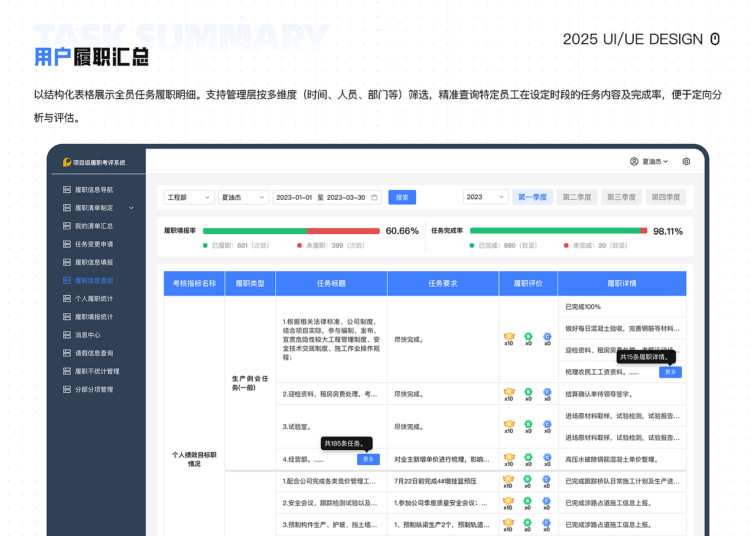The height and width of the screenshot is (536, 756).
Task: Go to 履职信息导航 in sidebar
Action: (94, 190)
